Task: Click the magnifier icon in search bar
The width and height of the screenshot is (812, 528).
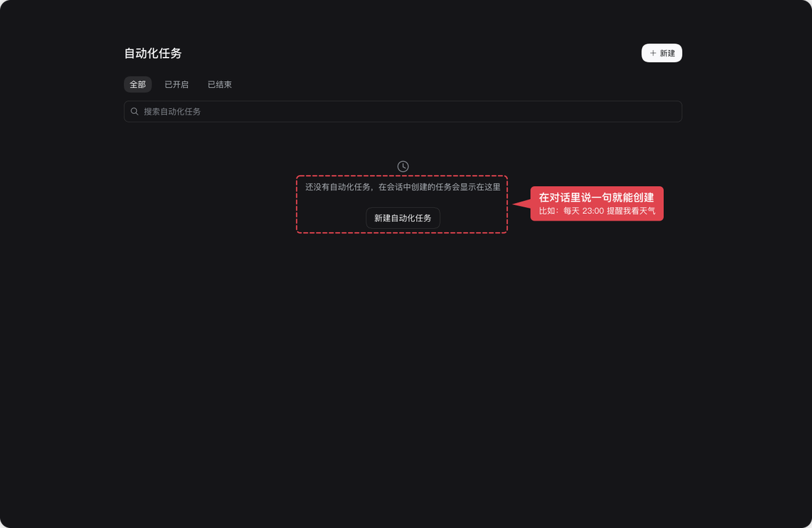Action: click(135, 112)
